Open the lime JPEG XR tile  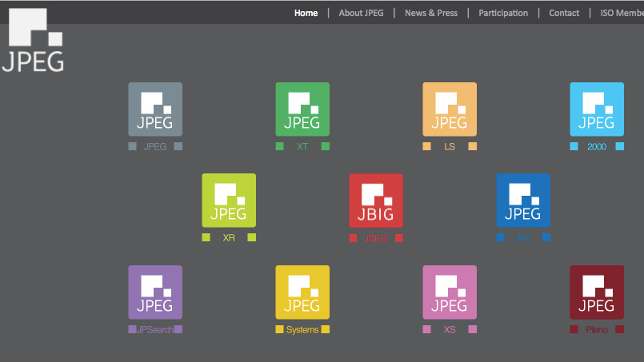coord(229,201)
